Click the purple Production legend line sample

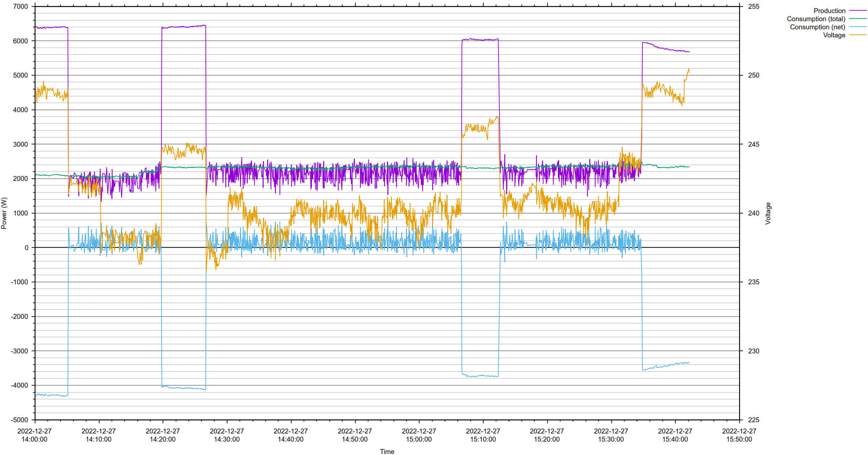pyautogui.click(x=857, y=11)
